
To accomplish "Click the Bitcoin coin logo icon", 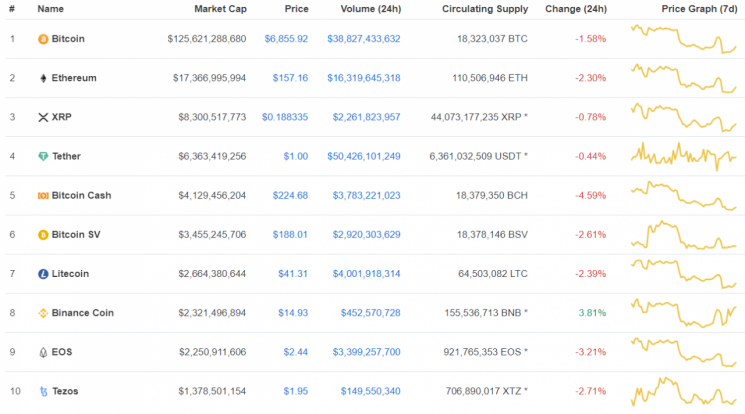I will 43,39.
